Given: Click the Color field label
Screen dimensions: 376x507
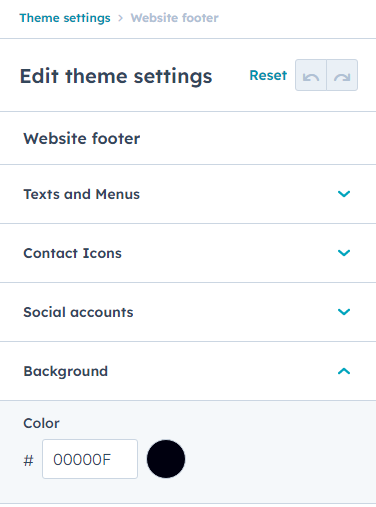Looking at the screenshot, I should pyautogui.click(x=41, y=423).
